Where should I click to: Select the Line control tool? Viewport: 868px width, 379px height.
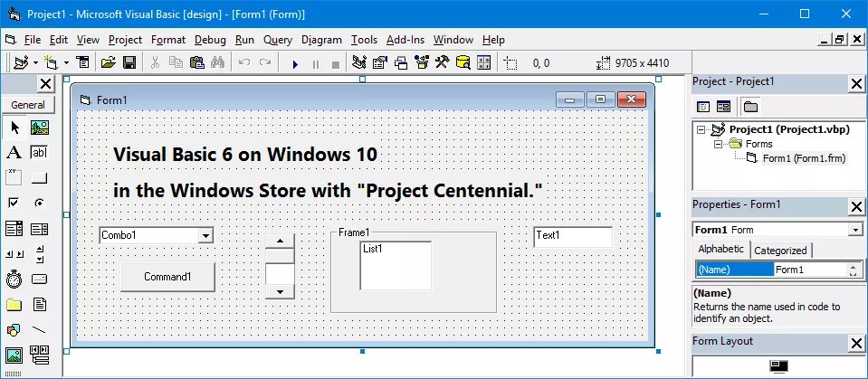click(x=39, y=330)
